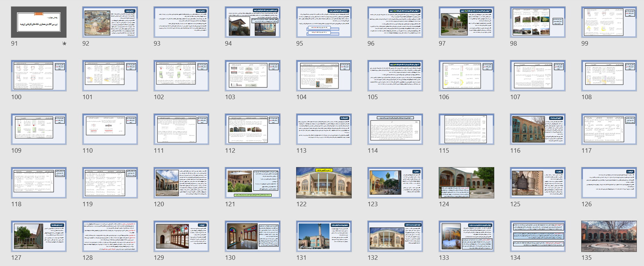
Task: Select slide 121 with green highlighted caption
Action: pos(253,183)
